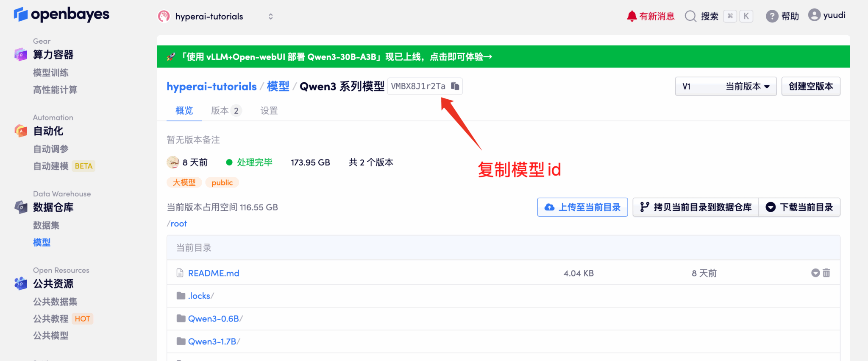This screenshot has height=361, width=868.
Task: Click the yuudi user avatar icon
Action: (814, 15)
